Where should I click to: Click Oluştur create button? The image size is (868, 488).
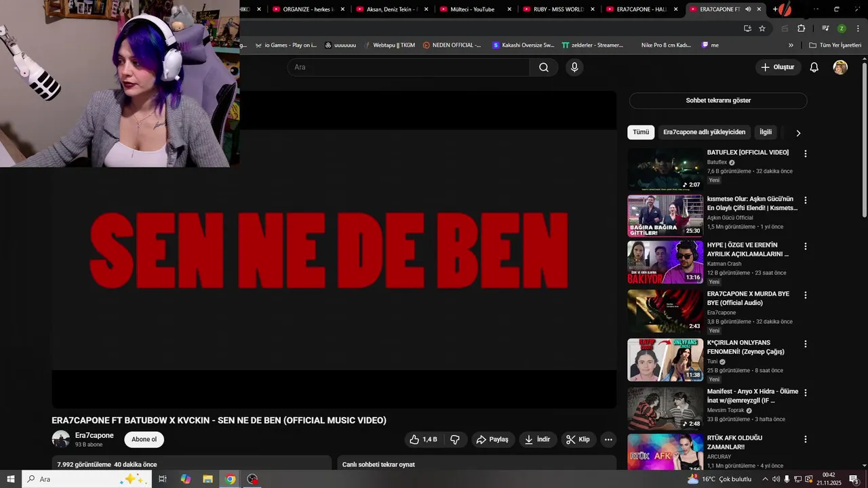click(778, 67)
